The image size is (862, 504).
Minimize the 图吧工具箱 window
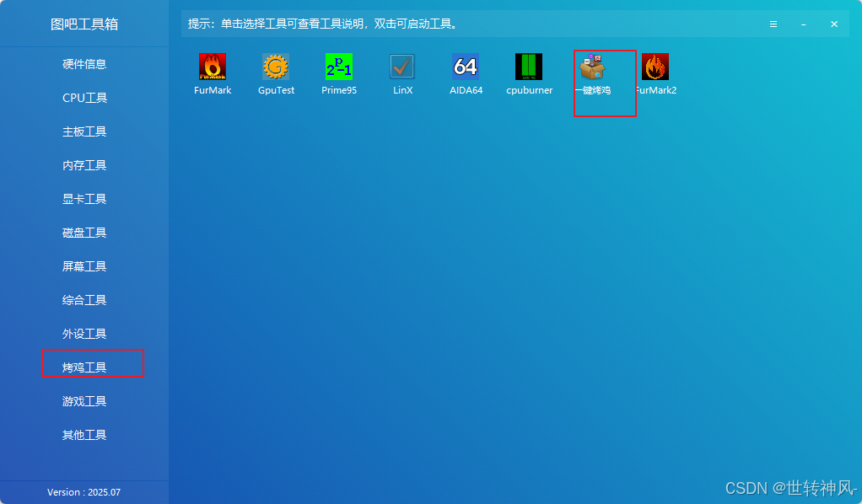click(x=803, y=24)
